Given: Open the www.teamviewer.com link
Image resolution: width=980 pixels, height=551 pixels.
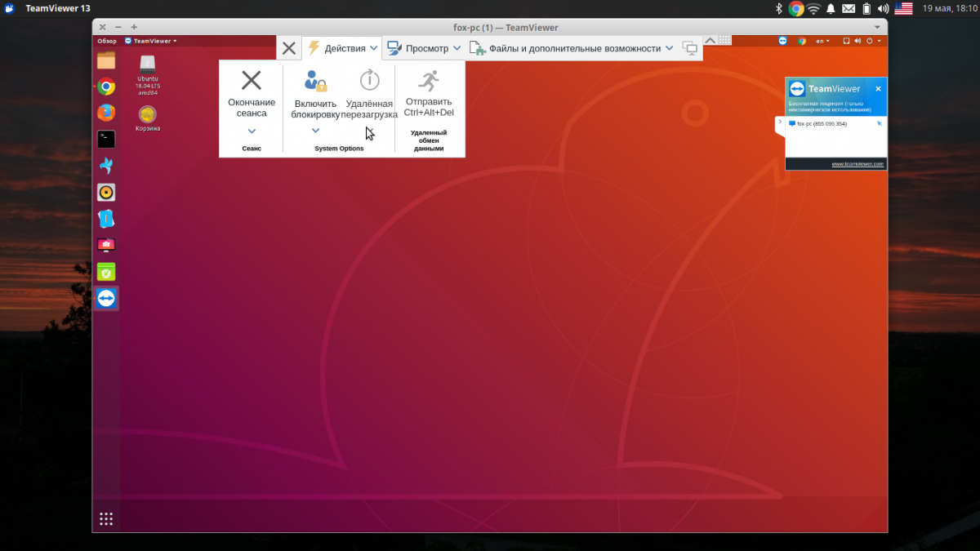Looking at the screenshot, I should pos(857,164).
